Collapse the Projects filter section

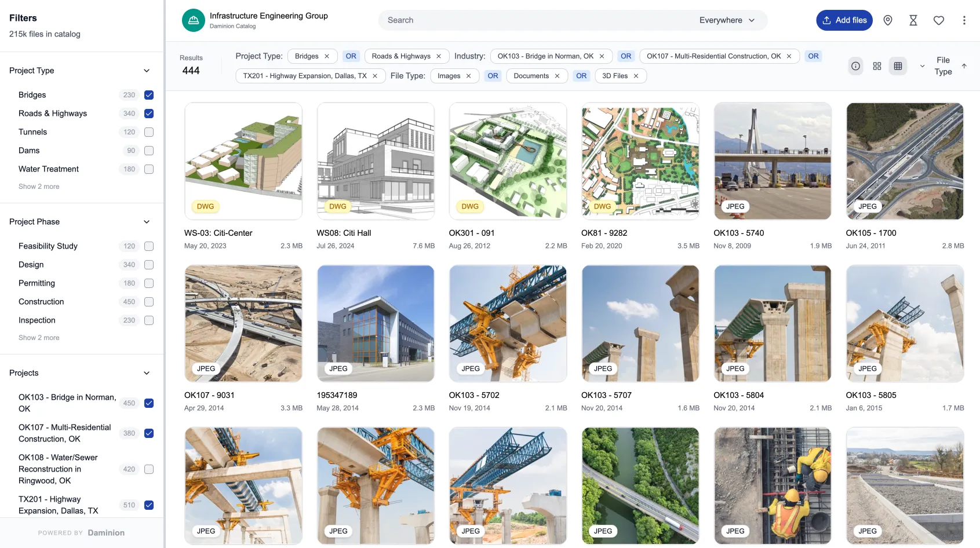147,373
